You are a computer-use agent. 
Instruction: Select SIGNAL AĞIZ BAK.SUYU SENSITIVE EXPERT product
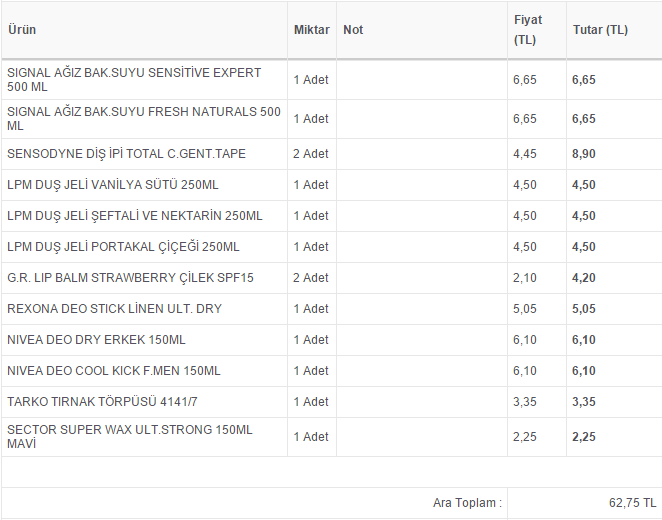tap(134, 80)
